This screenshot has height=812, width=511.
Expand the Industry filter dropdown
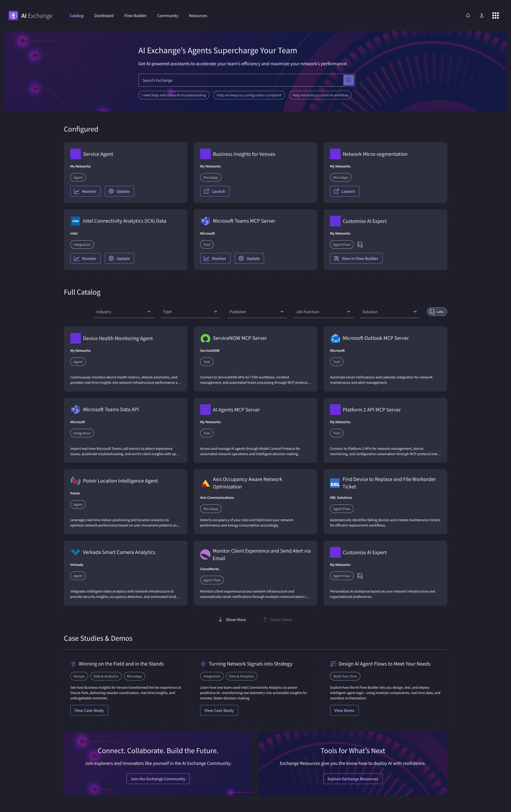[124, 312]
